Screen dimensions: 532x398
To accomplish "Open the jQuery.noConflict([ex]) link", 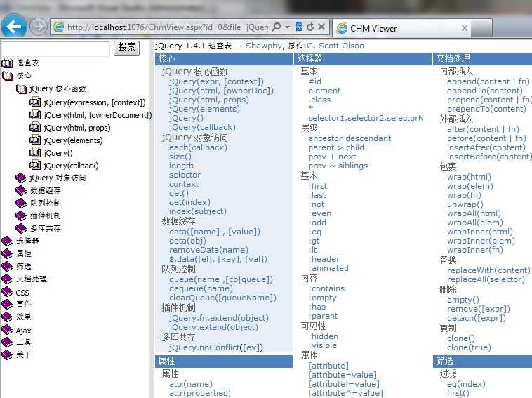I will pyautogui.click(x=216, y=347).
